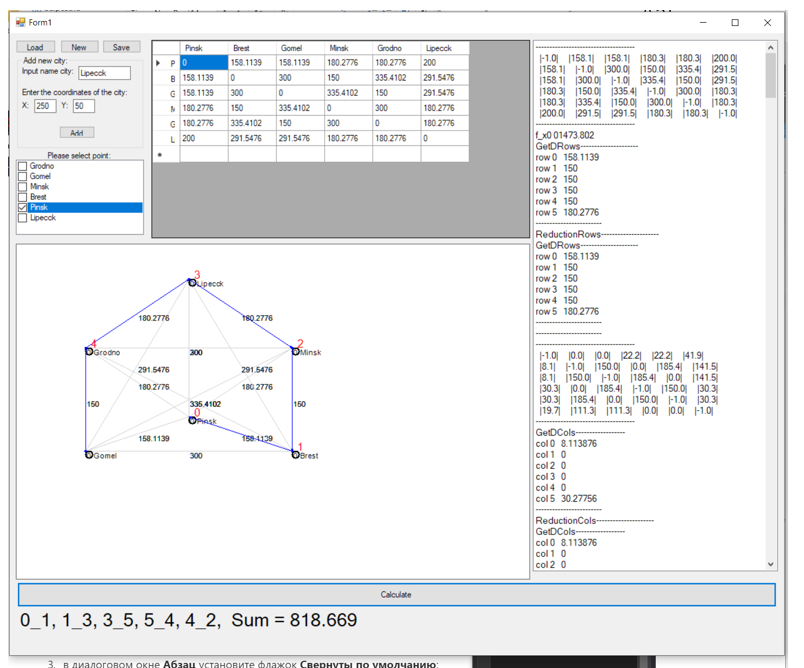
Task: Click the Lipecck column header in grid
Action: pos(444,48)
